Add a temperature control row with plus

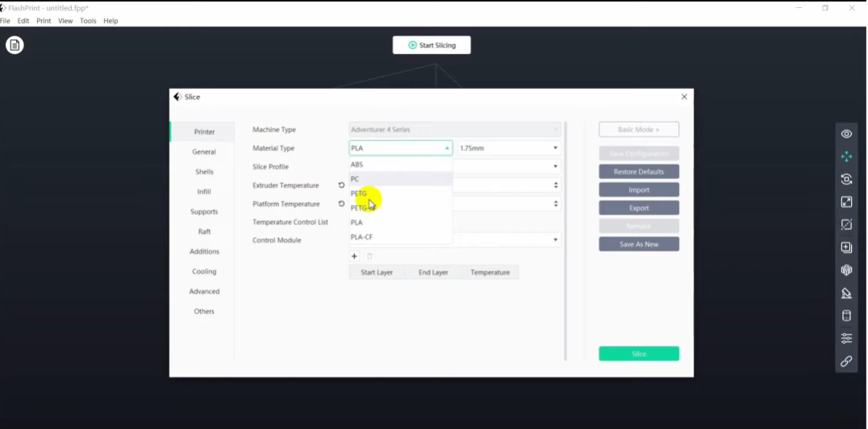click(354, 256)
